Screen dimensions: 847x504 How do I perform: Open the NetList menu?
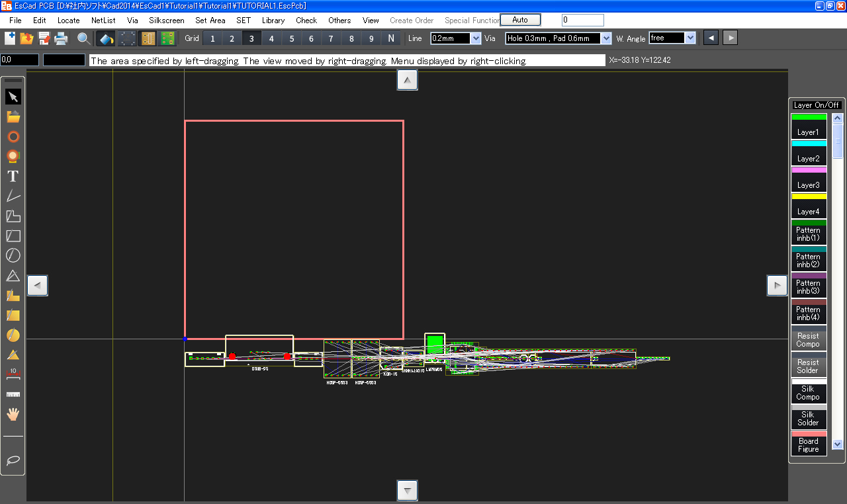tap(103, 21)
